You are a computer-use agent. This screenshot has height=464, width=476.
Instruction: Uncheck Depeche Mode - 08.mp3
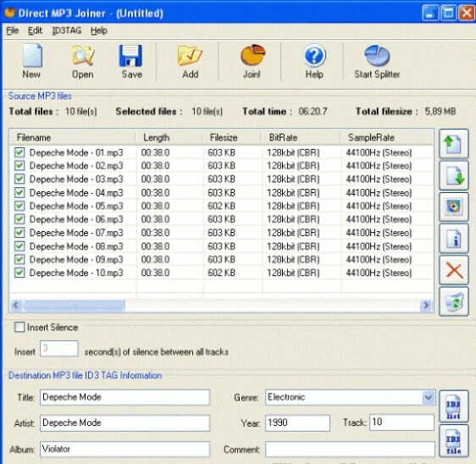19,246
